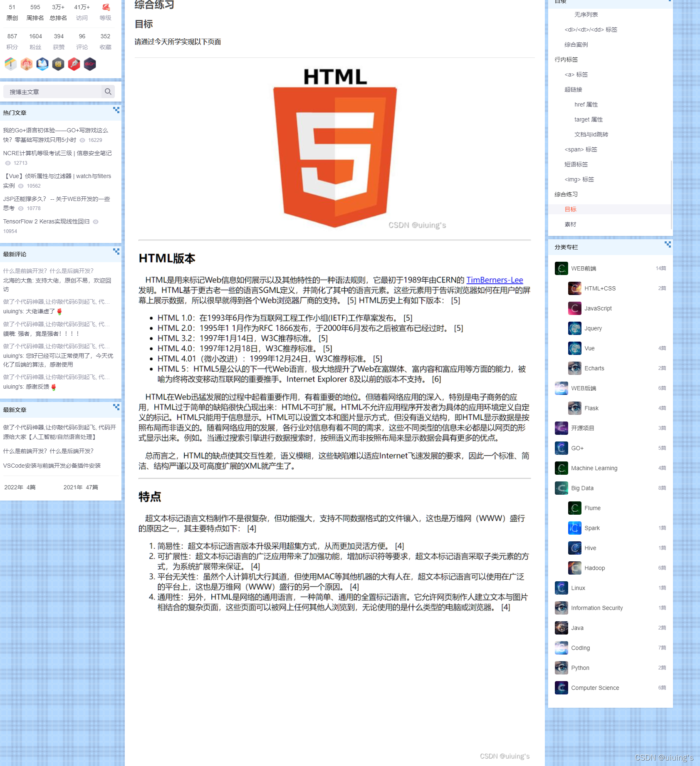The image size is (700, 766).
Task: Open the Vue 侦听属性与过滤器 article
Action: 57,181
